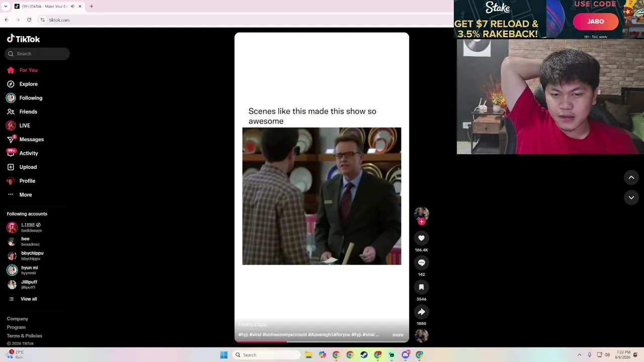Image resolution: width=644 pixels, height=362 pixels.
Task: Open the sound disc below share count
Action: tap(422, 335)
